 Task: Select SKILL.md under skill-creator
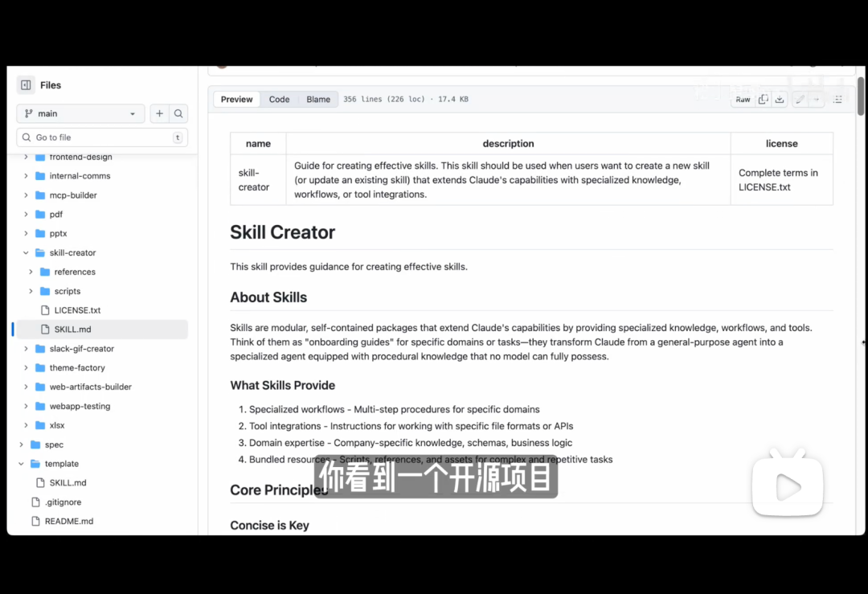pos(102,330)
